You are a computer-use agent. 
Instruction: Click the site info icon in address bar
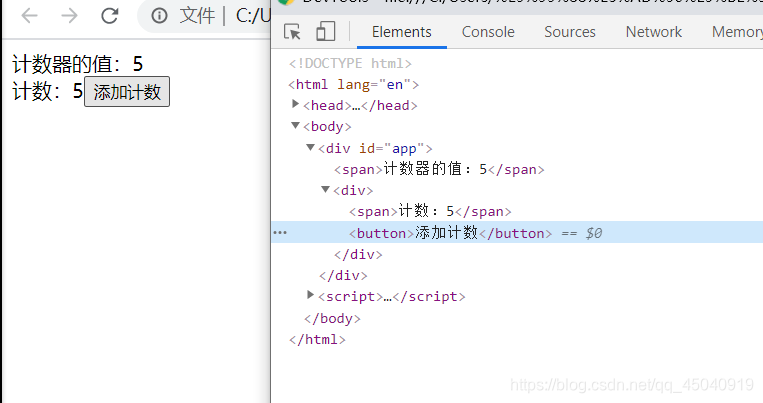coord(159,16)
